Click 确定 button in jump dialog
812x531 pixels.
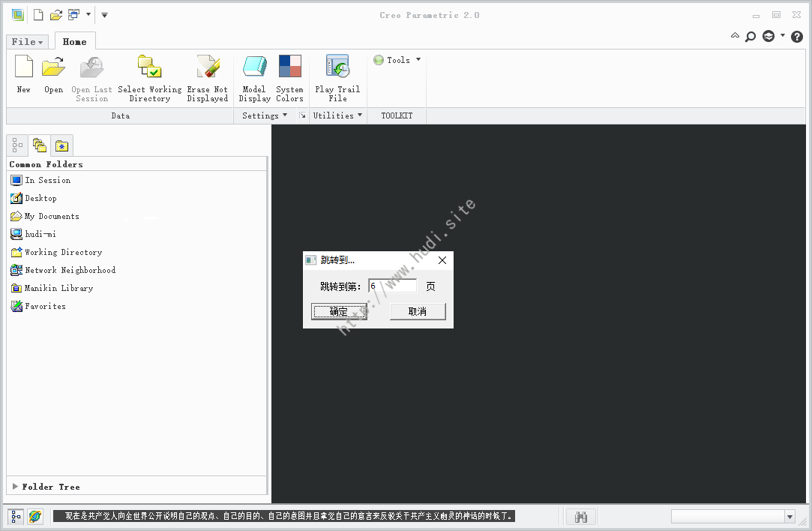339,311
